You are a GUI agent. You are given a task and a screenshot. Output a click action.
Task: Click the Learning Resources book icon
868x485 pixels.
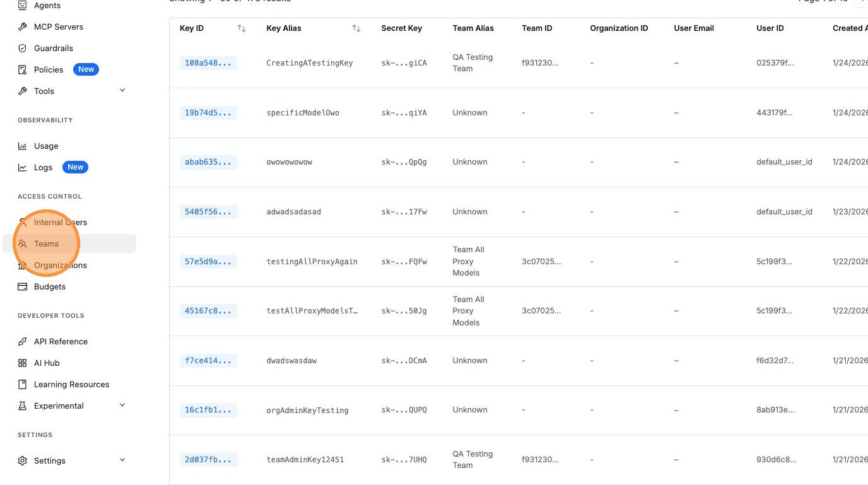click(x=23, y=384)
